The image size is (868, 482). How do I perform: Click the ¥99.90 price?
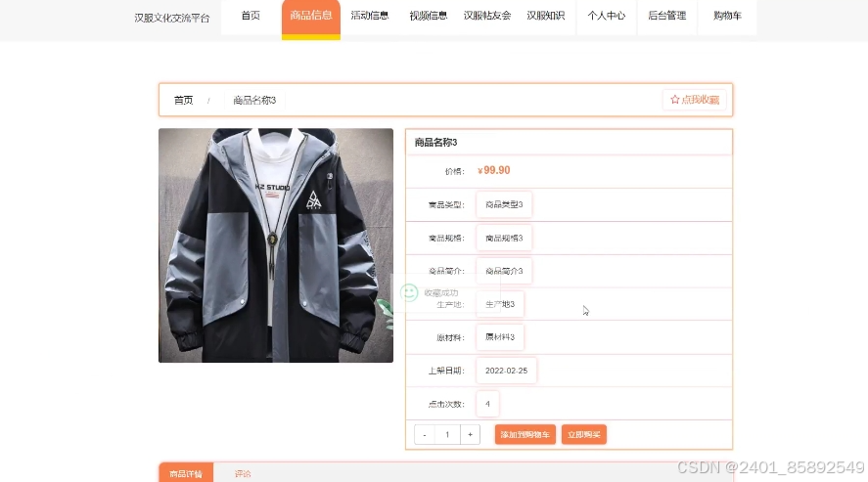(494, 170)
